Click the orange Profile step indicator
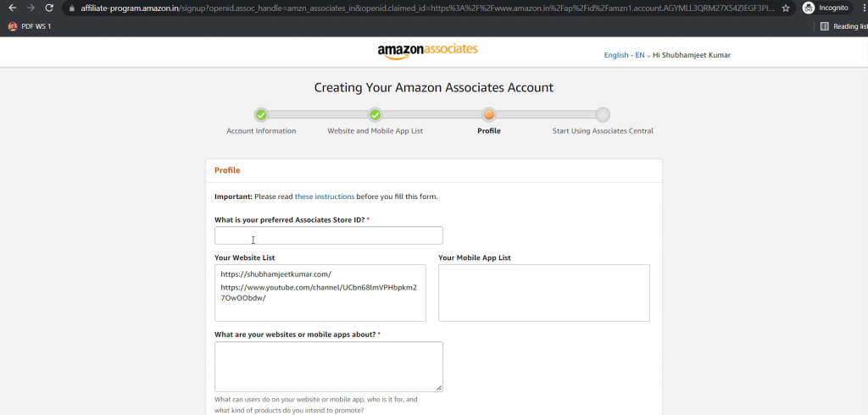868x415 pixels. tap(489, 115)
